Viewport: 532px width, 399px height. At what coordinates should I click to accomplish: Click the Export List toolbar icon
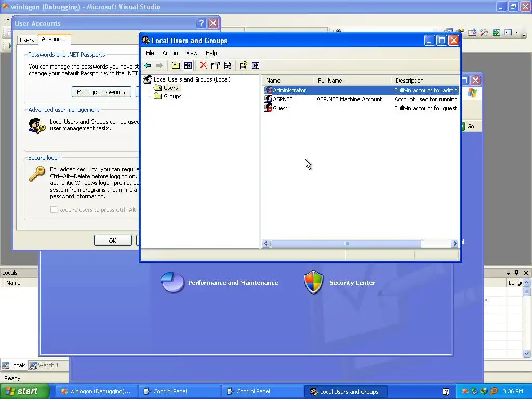[228, 65]
